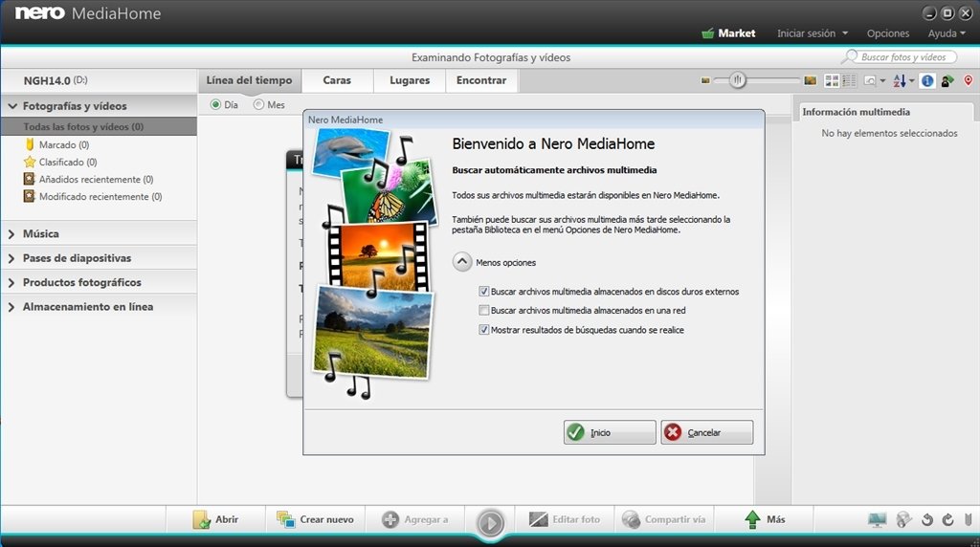Select Clasificado (0) in sidebar

pos(68,163)
